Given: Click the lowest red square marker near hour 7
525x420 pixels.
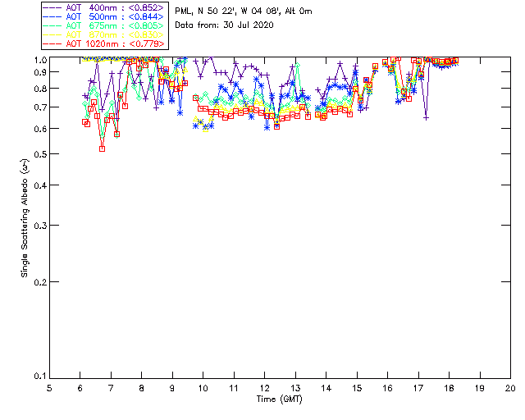Looking at the screenshot, I should (x=102, y=148).
